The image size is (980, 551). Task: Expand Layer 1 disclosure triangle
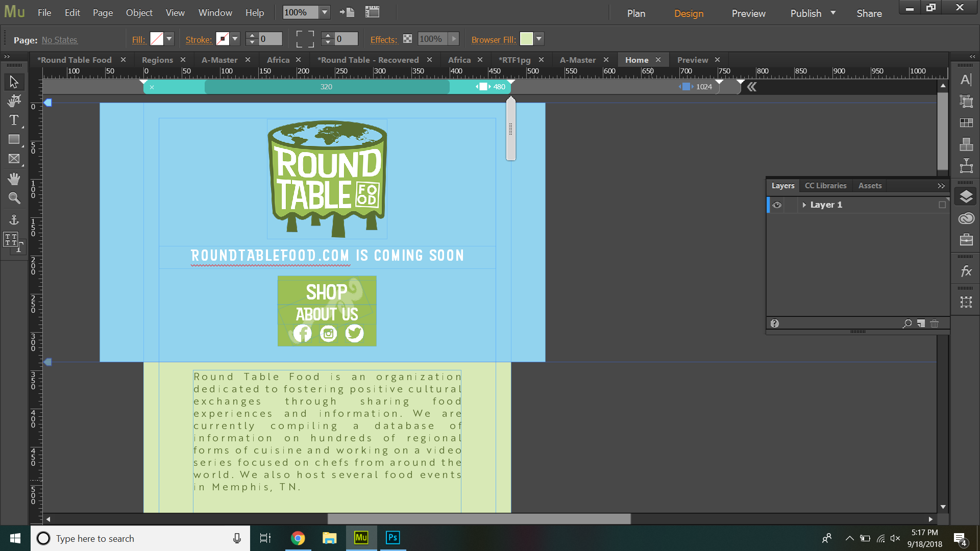pos(804,205)
